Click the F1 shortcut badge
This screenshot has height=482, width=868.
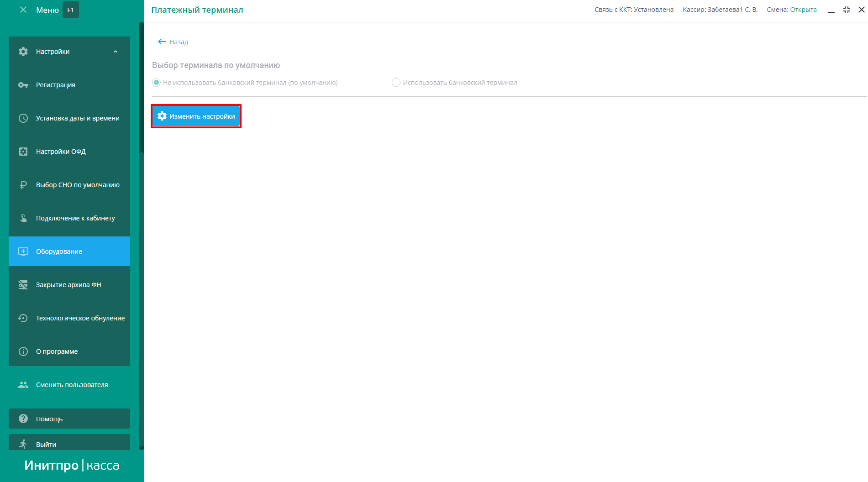coord(70,10)
